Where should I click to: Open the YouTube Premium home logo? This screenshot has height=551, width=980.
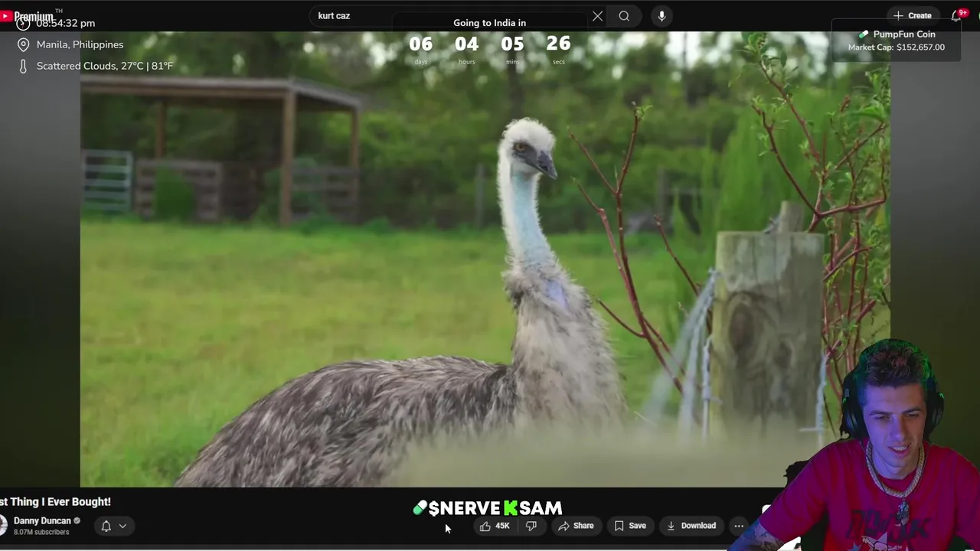[28, 16]
